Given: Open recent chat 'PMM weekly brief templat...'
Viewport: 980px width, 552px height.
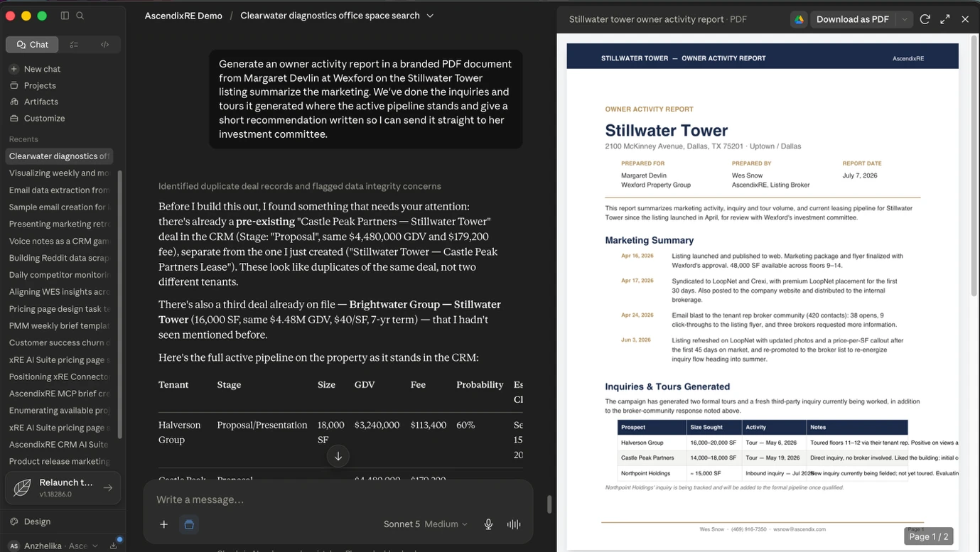Looking at the screenshot, I should click(x=59, y=325).
